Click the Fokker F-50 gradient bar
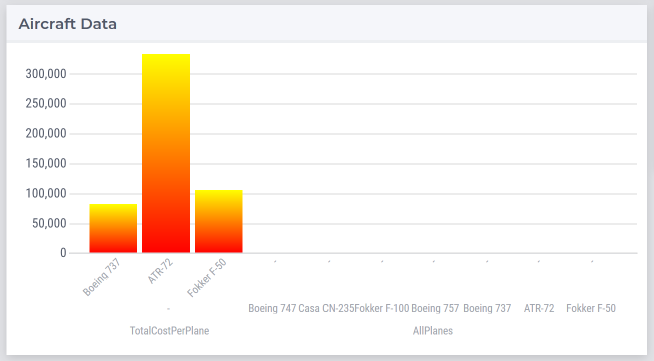The width and height of the screenshot is (654, 361). [x=219, y=221]
